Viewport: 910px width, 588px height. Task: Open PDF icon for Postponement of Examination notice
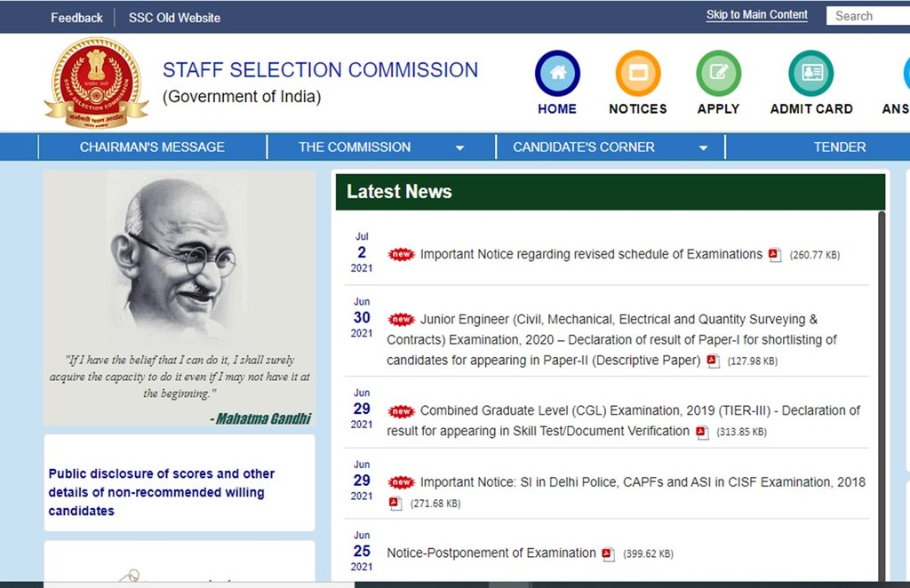(x=608, y=554)
